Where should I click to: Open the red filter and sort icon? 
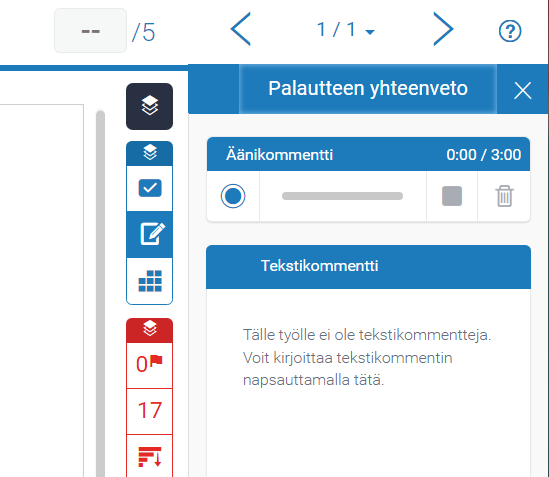(x=150, y=456)
